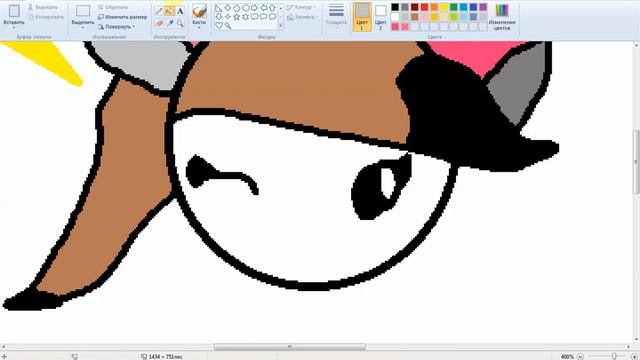This screenshot has height=360, width=640.
Task: Pick the orange color swatch
Action: 434,7
